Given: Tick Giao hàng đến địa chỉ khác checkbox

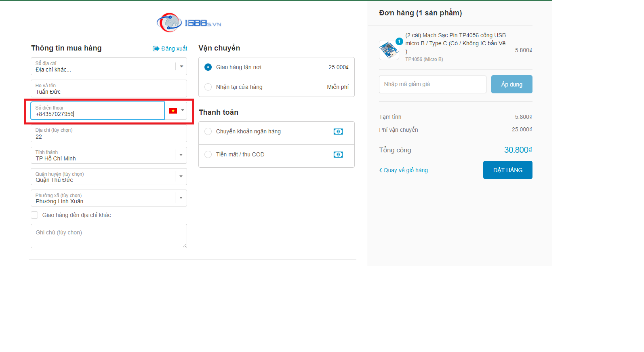Looking at the screenshot, I should 35,215.
